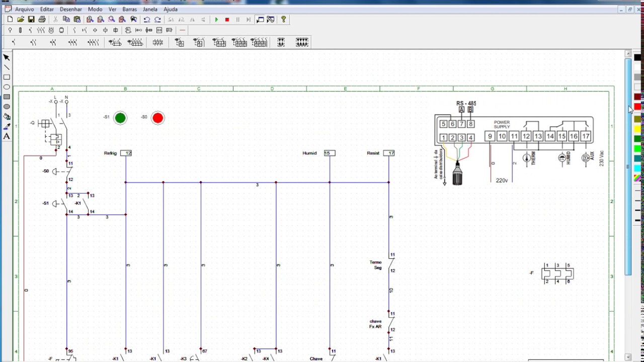Select the chave Fx AR label
This screenshot has width=644, height=362.
(x=375, y=324)
